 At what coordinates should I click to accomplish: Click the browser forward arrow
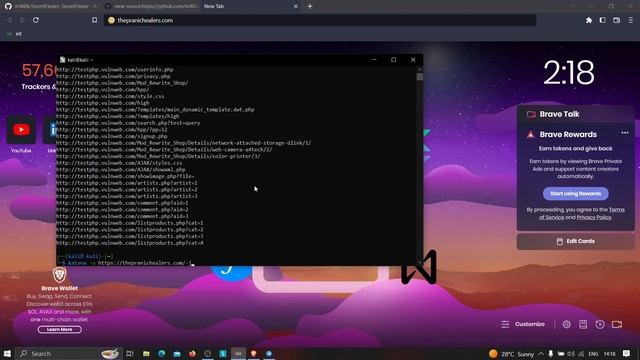click(22, 20)
